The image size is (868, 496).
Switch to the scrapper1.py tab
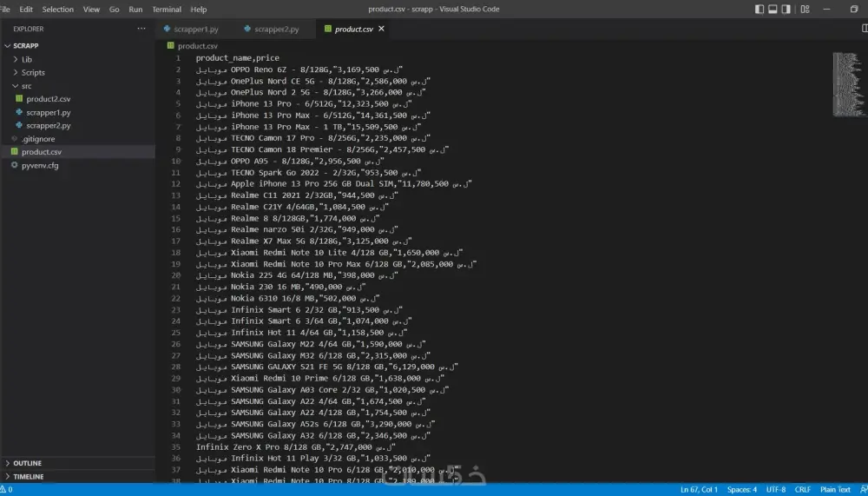click(x=196, y=29)
